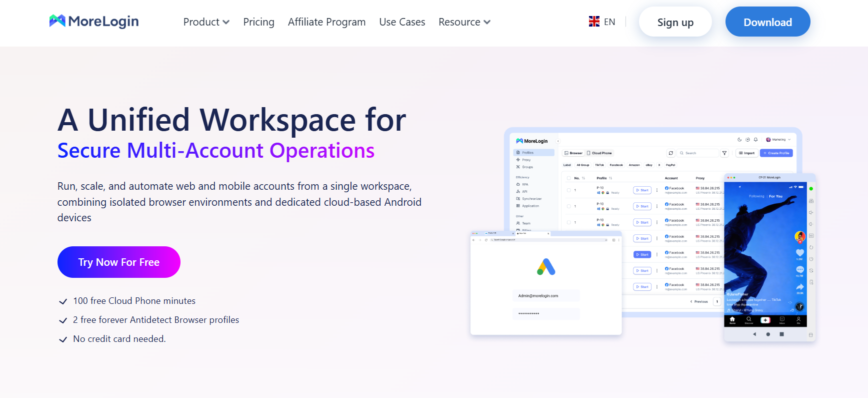Viewport: 868px width, 398px height.
Task: Click Try Now For Free button
Action: click(119, 262)
